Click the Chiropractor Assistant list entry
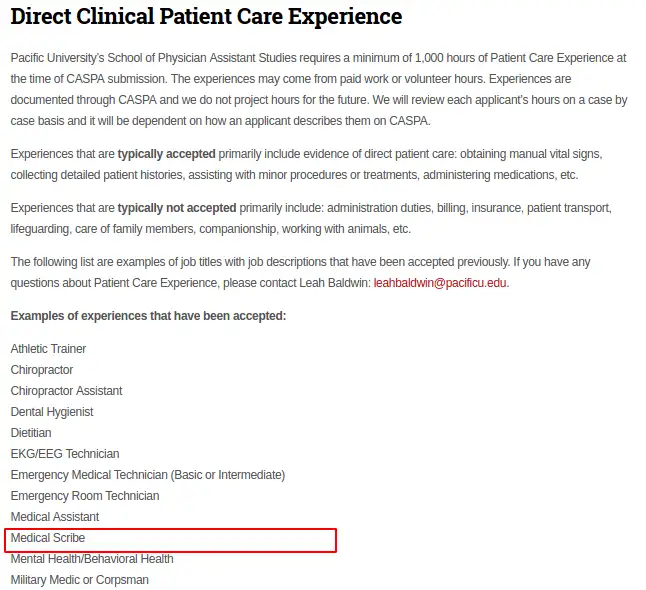 (x=66, y=391)
